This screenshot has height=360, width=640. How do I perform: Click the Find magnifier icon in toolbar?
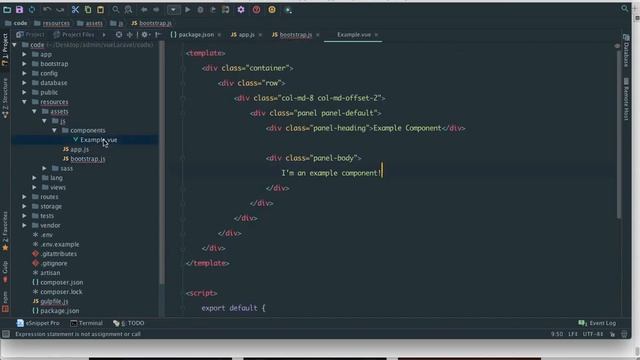(116, 9)
